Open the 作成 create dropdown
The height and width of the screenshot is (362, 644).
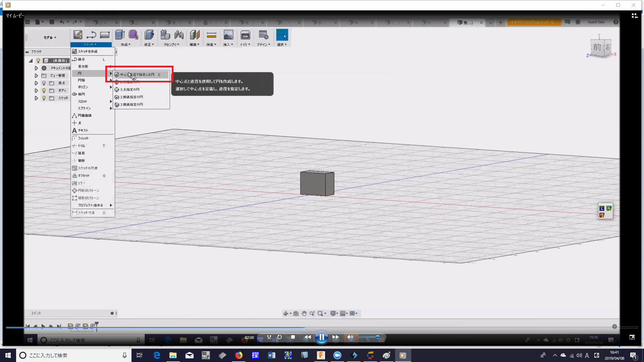click(125, 45)
